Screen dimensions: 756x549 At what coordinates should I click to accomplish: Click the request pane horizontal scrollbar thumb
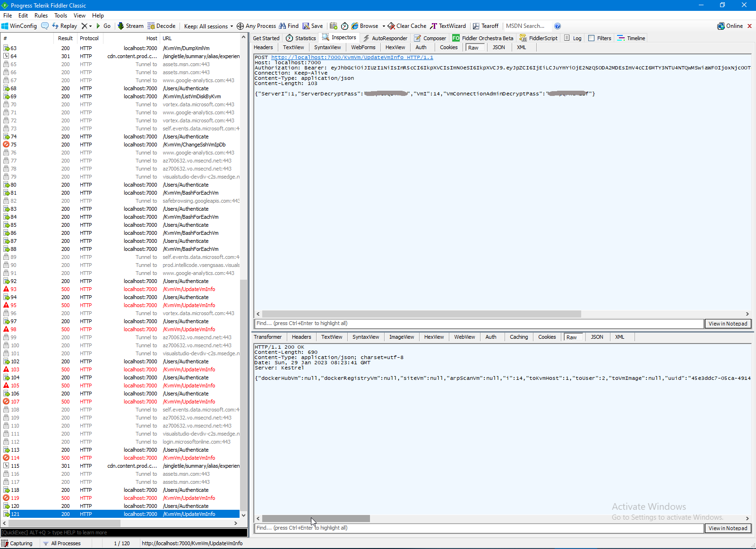click(x=421, y=314)
